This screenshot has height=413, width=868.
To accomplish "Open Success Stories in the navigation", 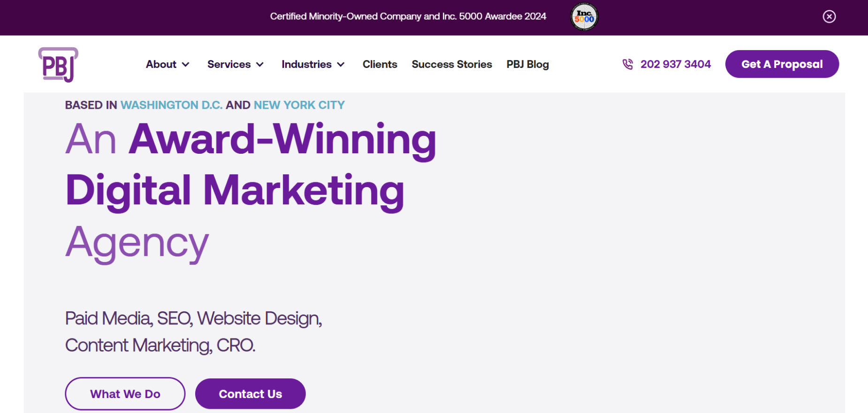I will 452,64.
